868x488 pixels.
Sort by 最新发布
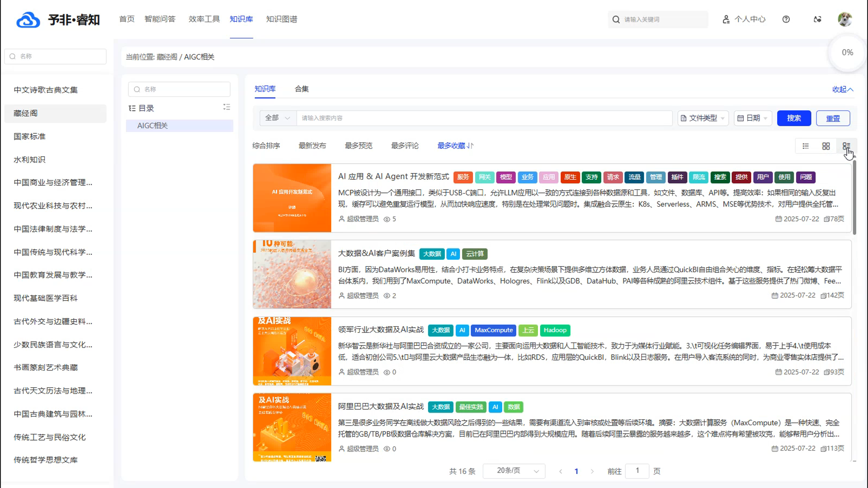coord(312,145)
